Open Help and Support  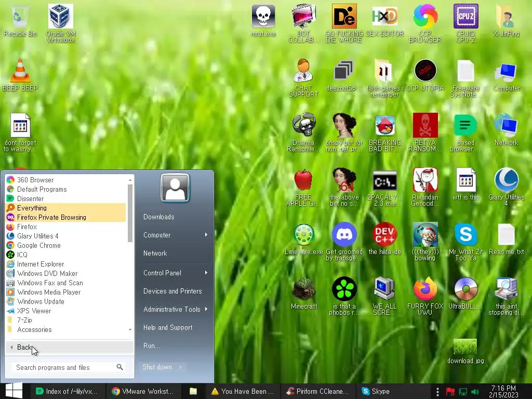(x=168, y=327)
